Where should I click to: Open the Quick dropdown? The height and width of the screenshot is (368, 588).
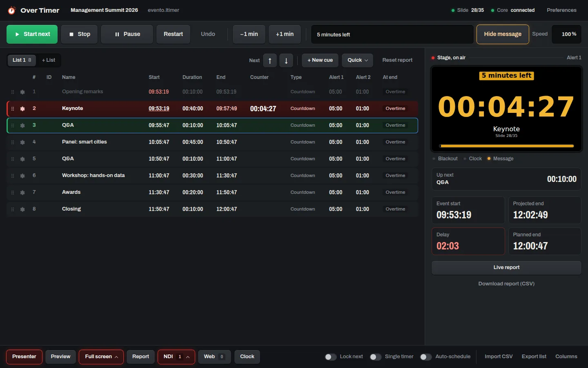point(357,61)
